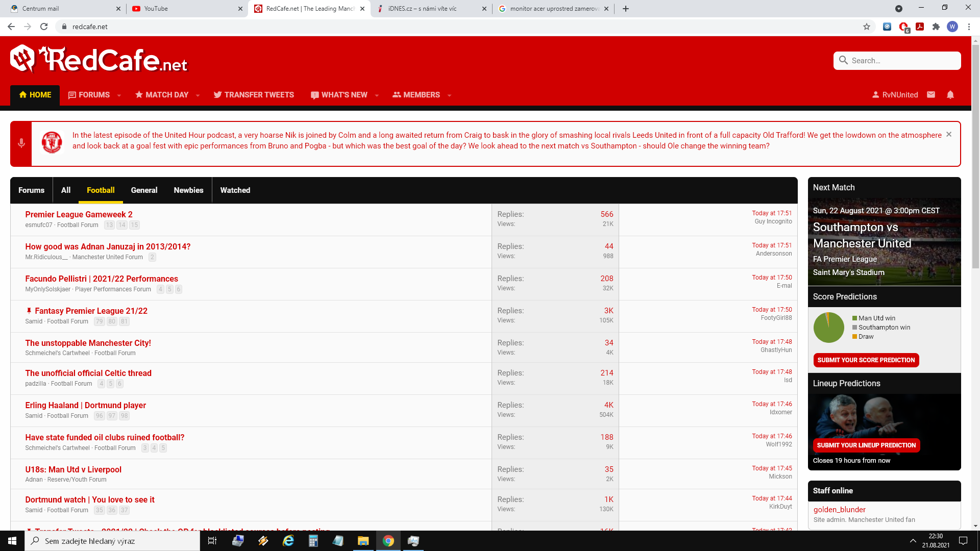Launch Internet Explorer from the taskbar
Viewport: 980px width, 551px height.
tap(288, 541)
